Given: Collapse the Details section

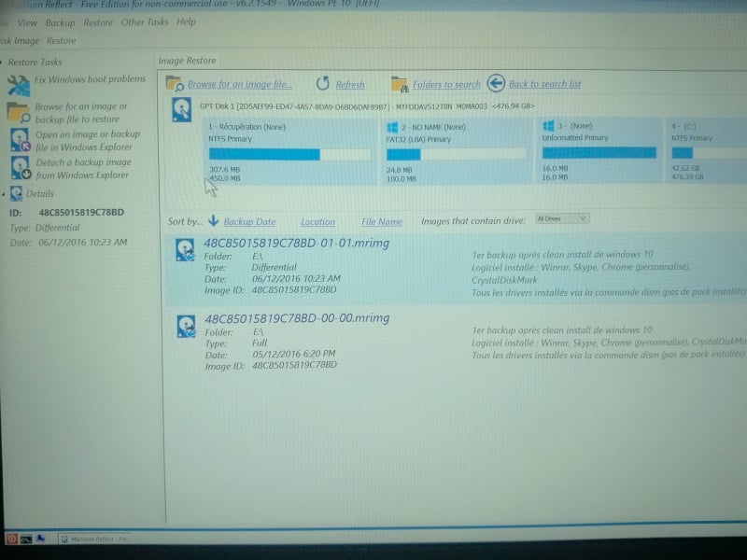Looking at the screenshot, I should click(4, 194).
